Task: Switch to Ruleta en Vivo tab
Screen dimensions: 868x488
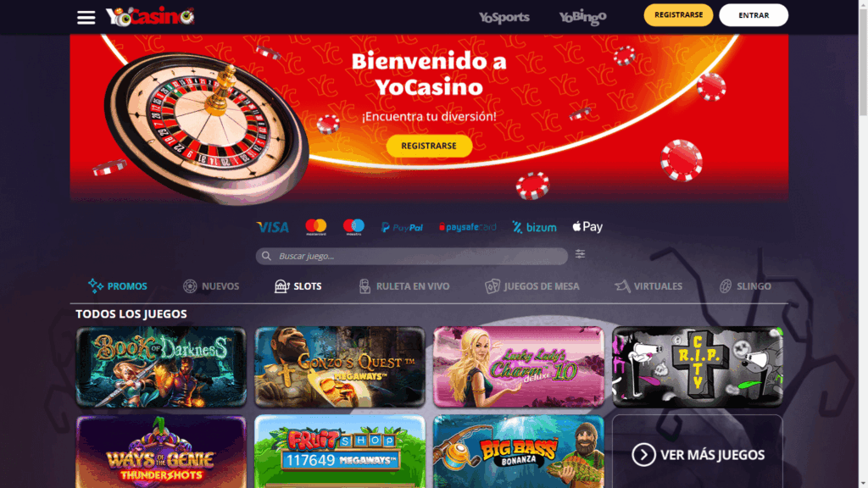Action: pyautogui.click(x=403, y=286)
